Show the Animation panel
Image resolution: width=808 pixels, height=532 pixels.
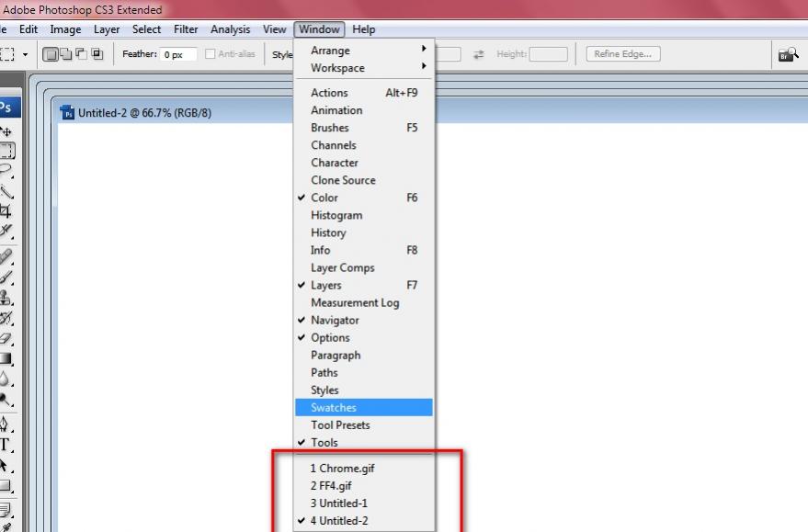(364, 110)
